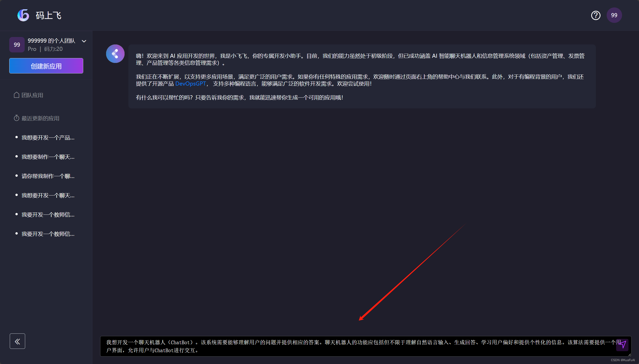Expand the 999999 的个人团队 dropdown chevron
The width and height of the screenshot is (639, 364).
84,41
